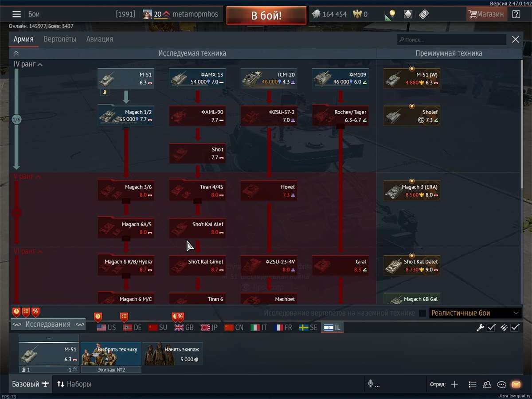
Task: Open the Бои mode selector
Action: (34, 14)
